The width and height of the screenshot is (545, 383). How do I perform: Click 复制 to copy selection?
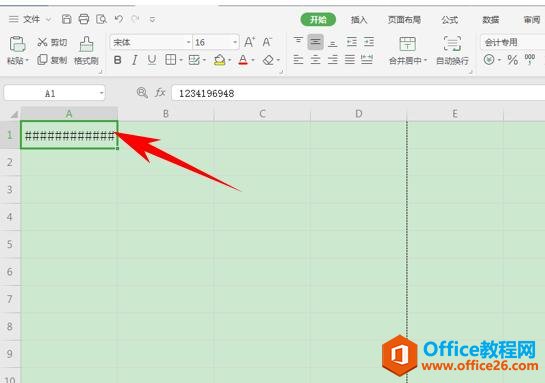tap(52, 60)
